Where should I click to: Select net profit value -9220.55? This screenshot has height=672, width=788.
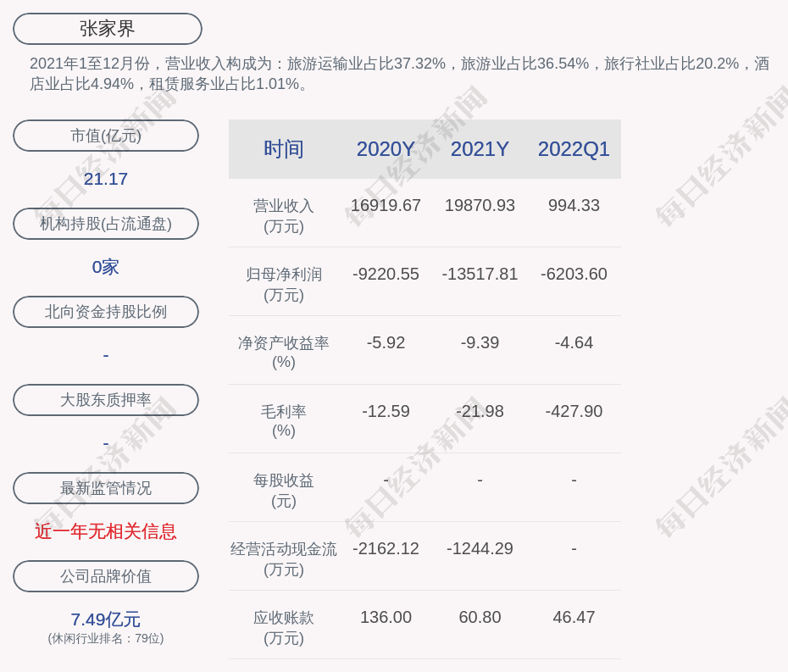coord(386,274)
